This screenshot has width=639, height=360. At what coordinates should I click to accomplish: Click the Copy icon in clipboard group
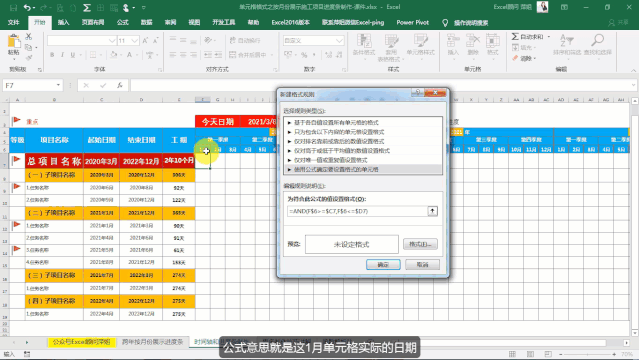pos(29,47)
